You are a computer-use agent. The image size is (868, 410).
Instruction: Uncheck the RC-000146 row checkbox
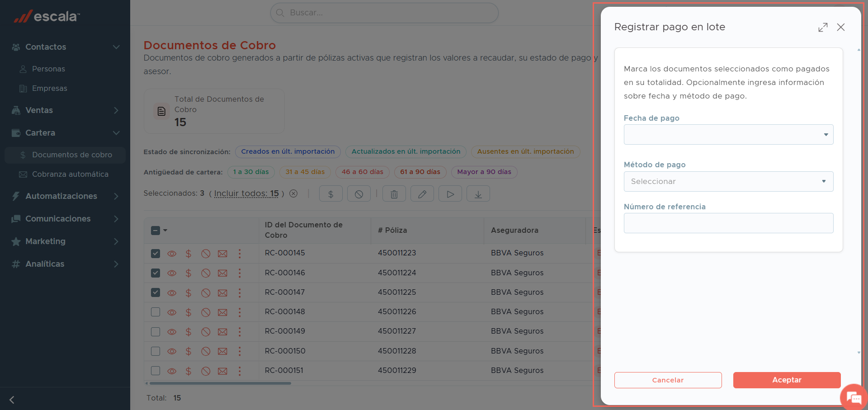pyautogui.click(x=156, y=273)
